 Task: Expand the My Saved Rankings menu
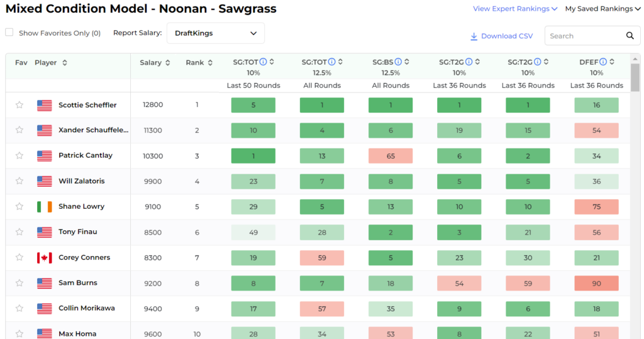[602, 9]
